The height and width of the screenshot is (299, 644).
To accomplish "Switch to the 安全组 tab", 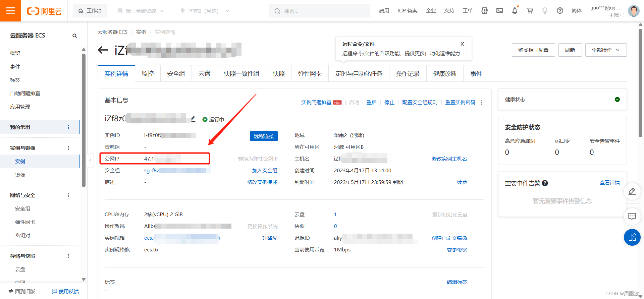I will (x=176, y=73).
